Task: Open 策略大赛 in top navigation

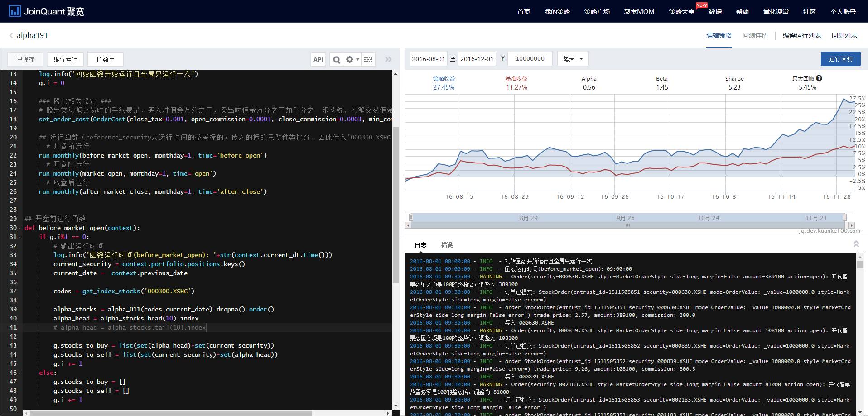Action: [681, 12]
